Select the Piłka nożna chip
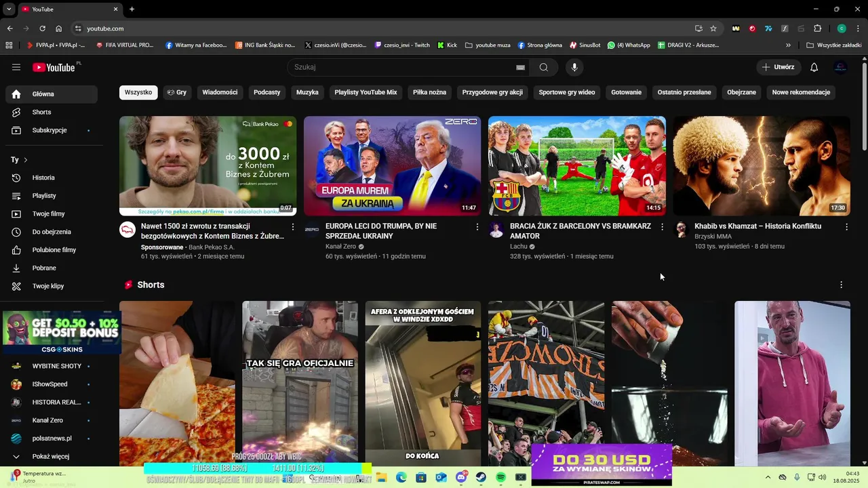Screen dimensions: 868x488 click(x=429, y=92)
